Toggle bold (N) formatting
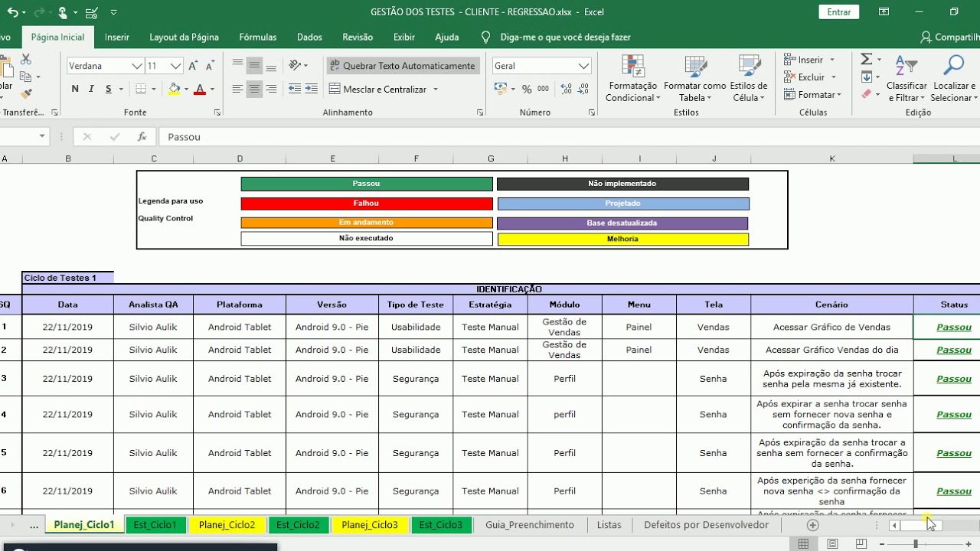 [75, 90]
